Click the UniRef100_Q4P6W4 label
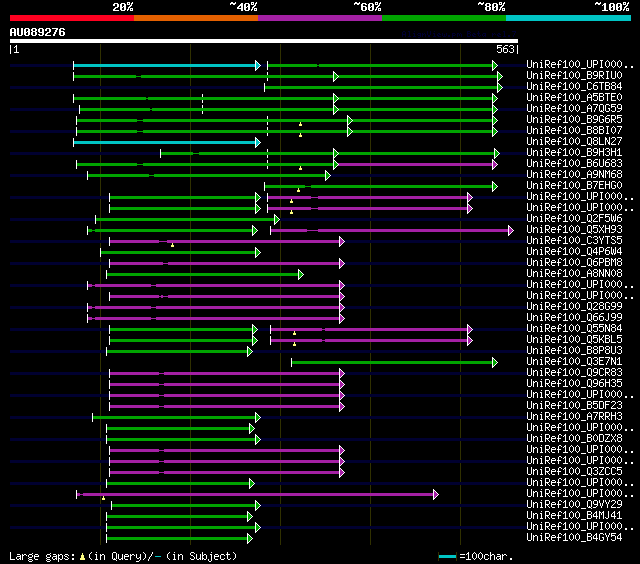Screen dimensions: 640x564 574,252
